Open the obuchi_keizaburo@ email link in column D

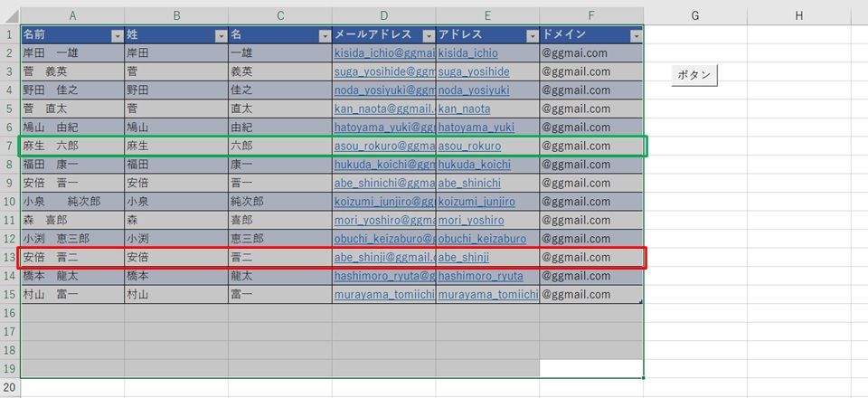tap(385, 239)
